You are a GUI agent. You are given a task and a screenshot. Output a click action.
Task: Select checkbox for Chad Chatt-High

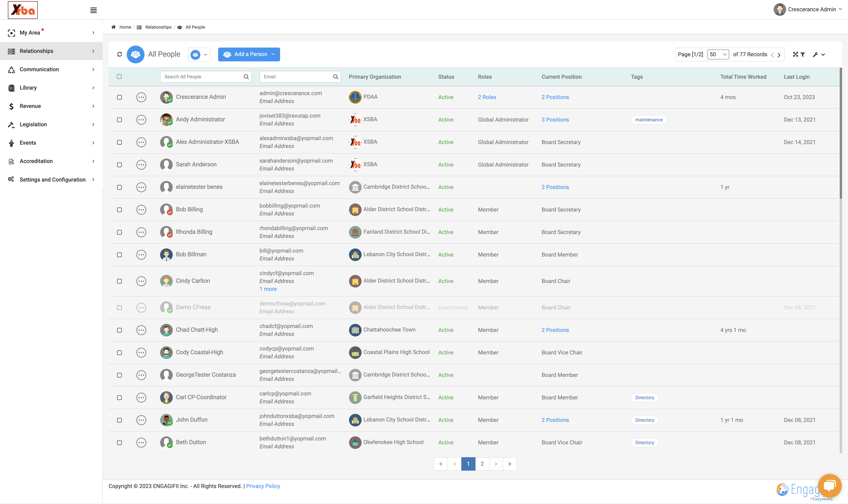(x=120, y=330)
